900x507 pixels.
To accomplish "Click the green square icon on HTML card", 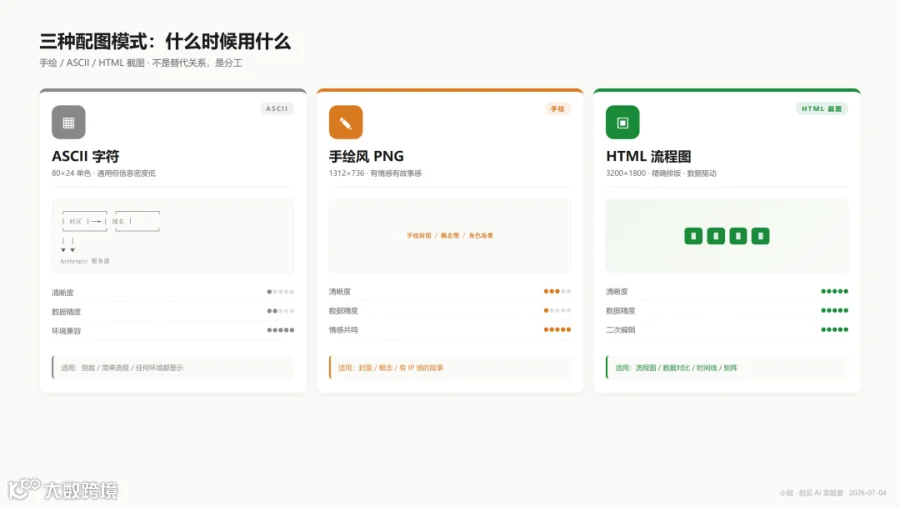I will (x=623, y=122).
